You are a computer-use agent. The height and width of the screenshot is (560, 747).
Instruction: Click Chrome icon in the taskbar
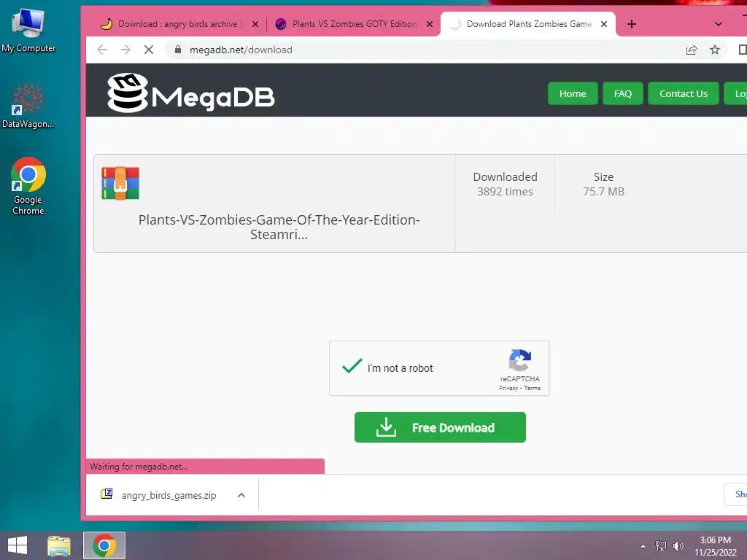click(104, 545)
